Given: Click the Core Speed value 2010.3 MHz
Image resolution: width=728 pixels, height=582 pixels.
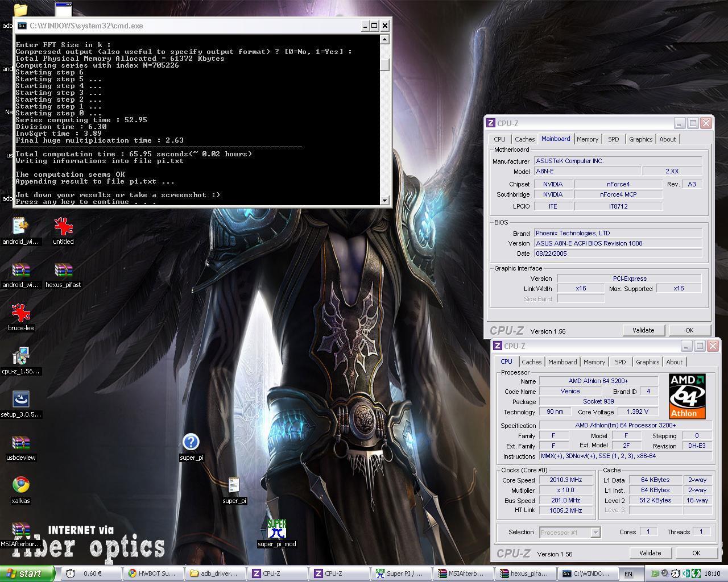Looking at the screenshot, I should pos(565,480).
